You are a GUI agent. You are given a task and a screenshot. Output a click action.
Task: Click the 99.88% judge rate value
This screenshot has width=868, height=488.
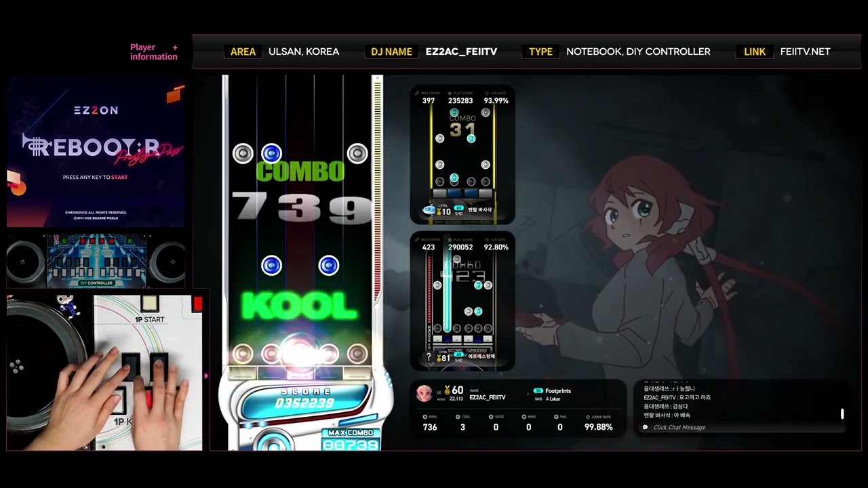599,427
